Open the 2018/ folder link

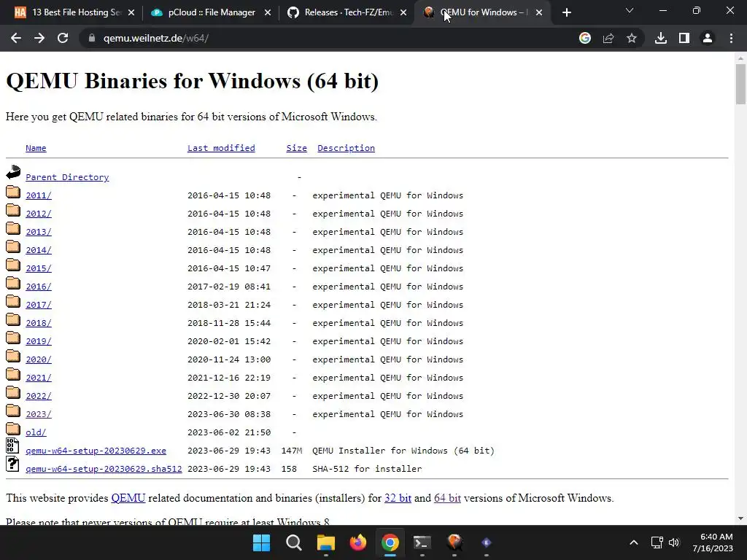pyautogui.click(x=38, y=323)
